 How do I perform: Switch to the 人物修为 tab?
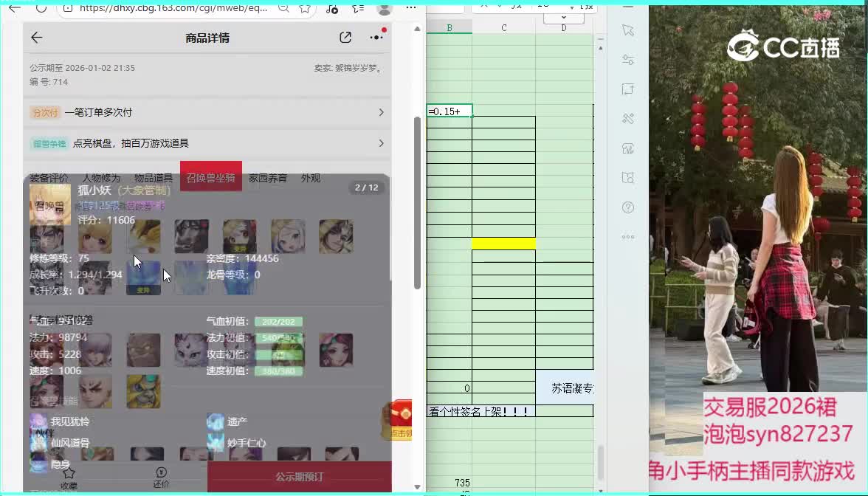[x=101, y=178]
